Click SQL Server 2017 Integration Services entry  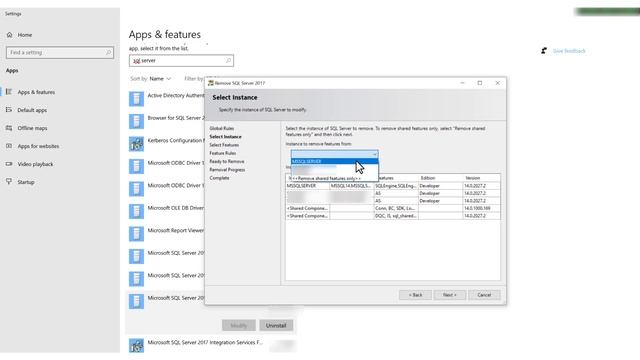(x=205, y=342)
